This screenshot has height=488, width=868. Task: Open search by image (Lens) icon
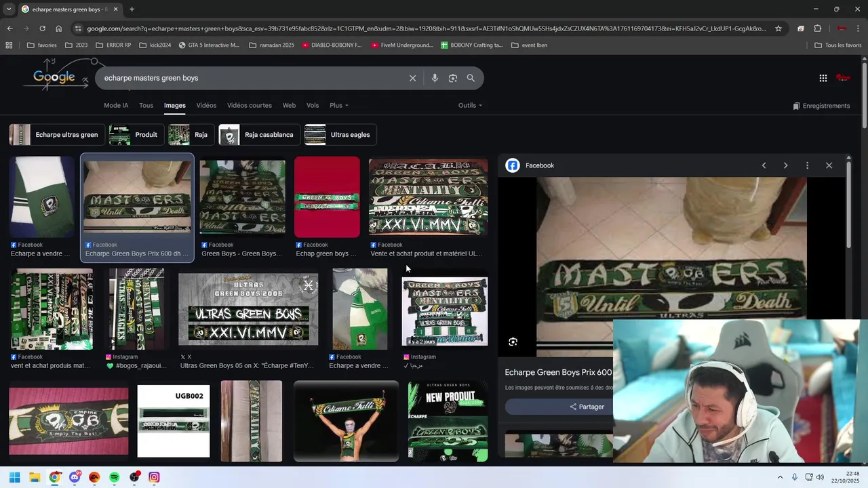tap(453, 78)
